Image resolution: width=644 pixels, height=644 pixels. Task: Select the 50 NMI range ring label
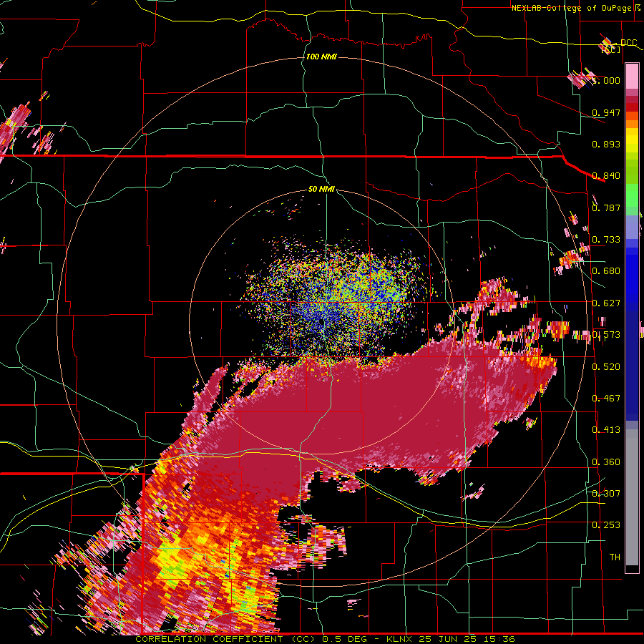321,189
